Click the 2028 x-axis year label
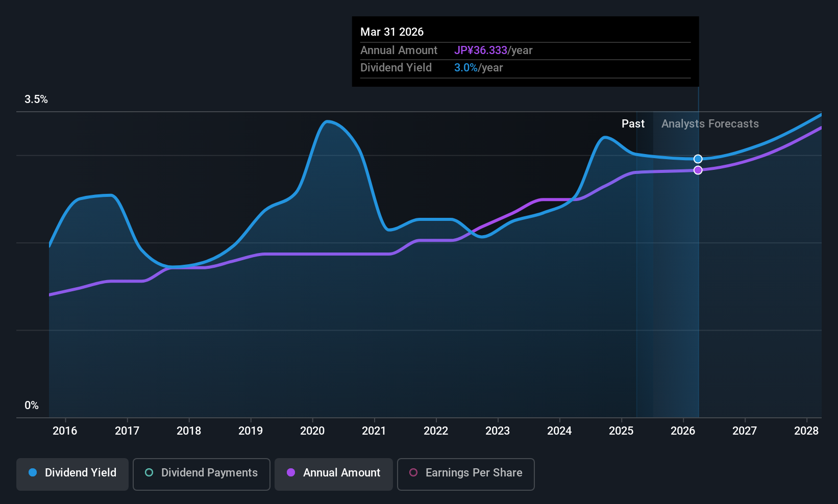This screenshot has width=838, height=504. 806,431
